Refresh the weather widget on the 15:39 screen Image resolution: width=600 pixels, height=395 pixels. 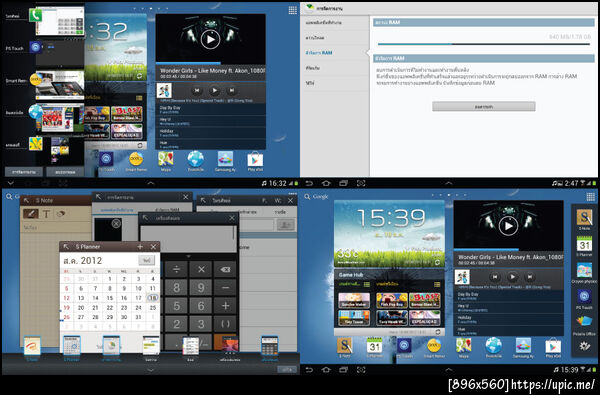point(437,263)
